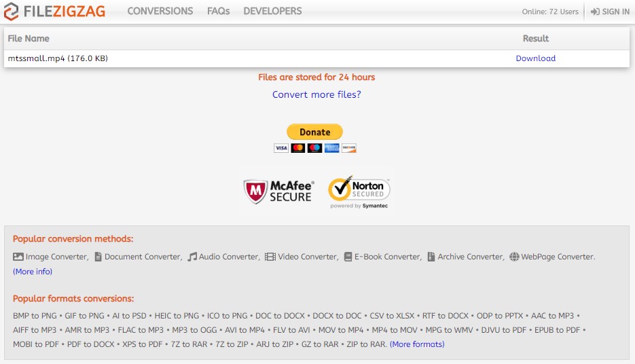Screen dimensions: 635x364
Task: Click the CSV to XLSX text
Action: (392, 316)
